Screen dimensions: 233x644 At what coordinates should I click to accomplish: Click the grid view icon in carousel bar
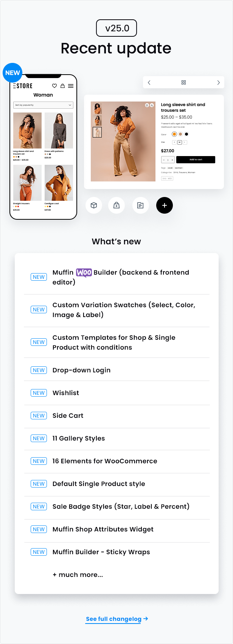183,82
